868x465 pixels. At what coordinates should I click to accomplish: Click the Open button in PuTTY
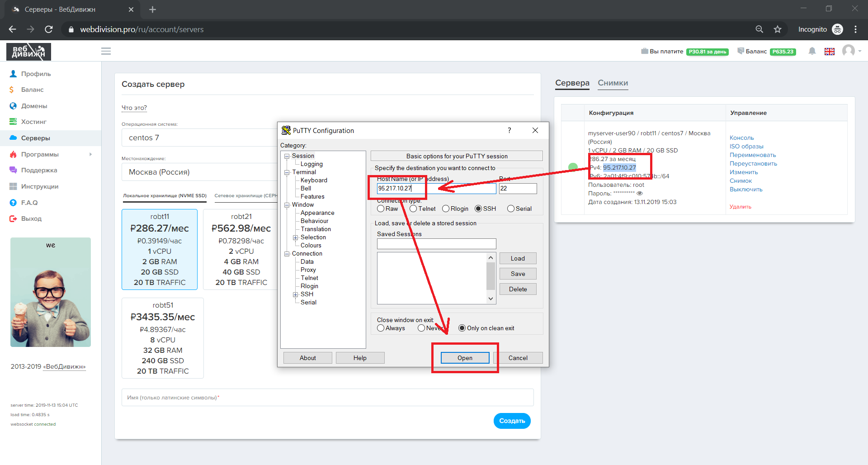click(465, 358)
